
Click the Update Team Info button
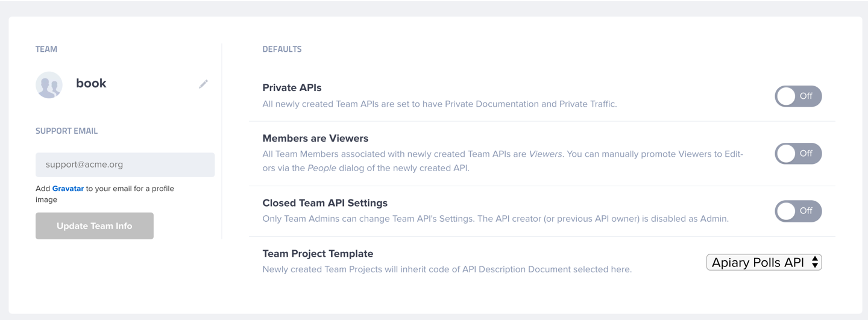[x=95, y=226]
